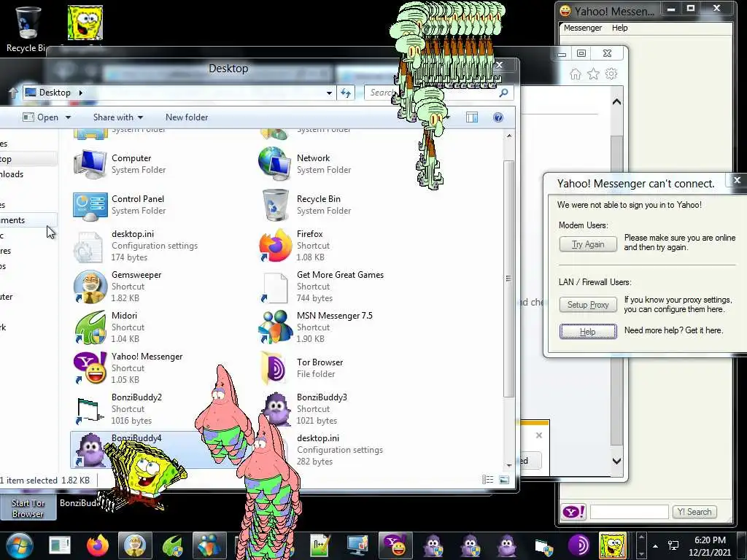Click the MSN Messenger taskbar icon
The image size is (747, 560).
click(209, 545)
